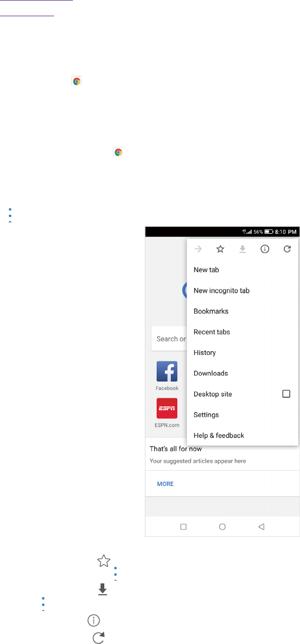Viewport: 300px width, 644px height.
Task: Open the page info circle icon
Action: [265, 249]
